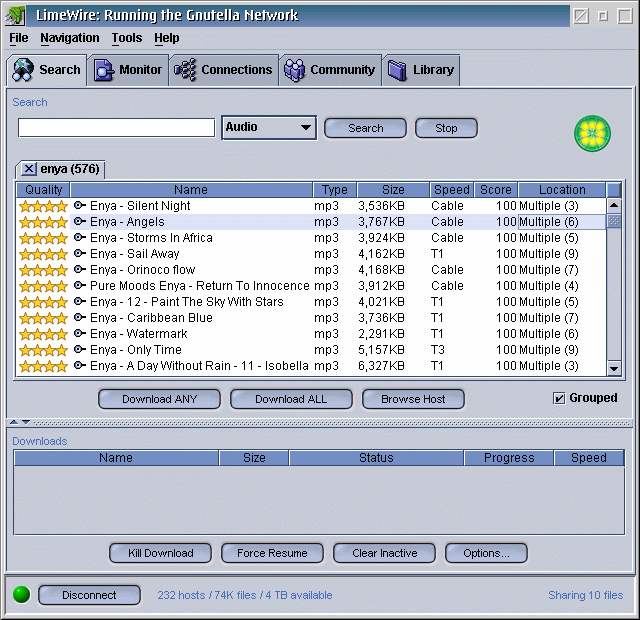
Task: Switch to the Monitor tab
Action: point(128,70)
